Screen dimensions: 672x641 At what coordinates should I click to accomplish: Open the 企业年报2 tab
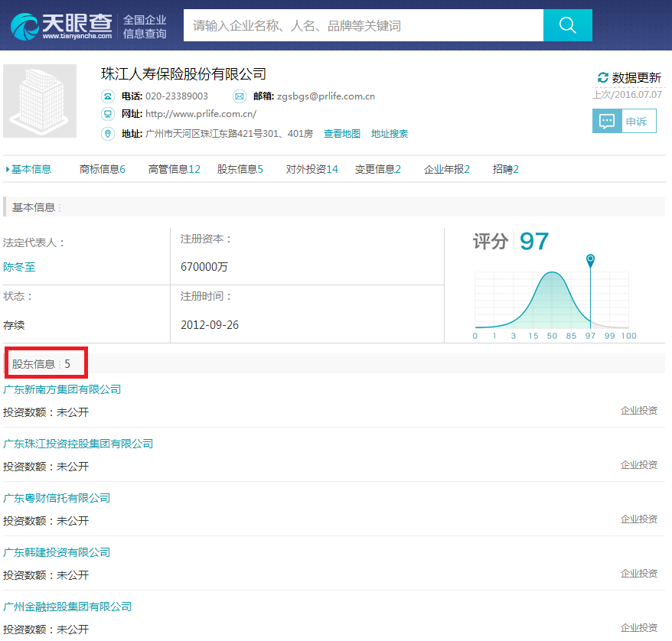pos(446,169)
